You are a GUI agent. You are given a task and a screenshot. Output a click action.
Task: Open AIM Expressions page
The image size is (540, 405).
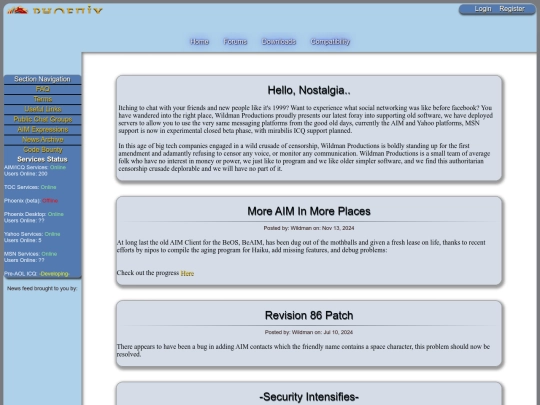(43, 130)
